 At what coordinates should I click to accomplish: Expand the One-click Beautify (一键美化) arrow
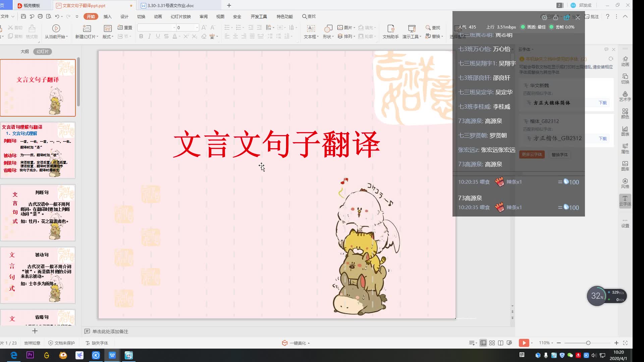(309, 343)
